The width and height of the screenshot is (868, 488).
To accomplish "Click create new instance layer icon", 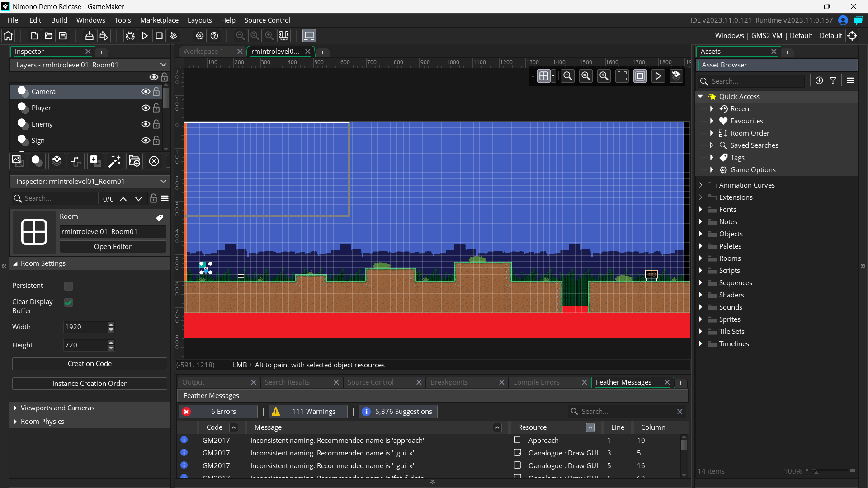I will point(37,161).
